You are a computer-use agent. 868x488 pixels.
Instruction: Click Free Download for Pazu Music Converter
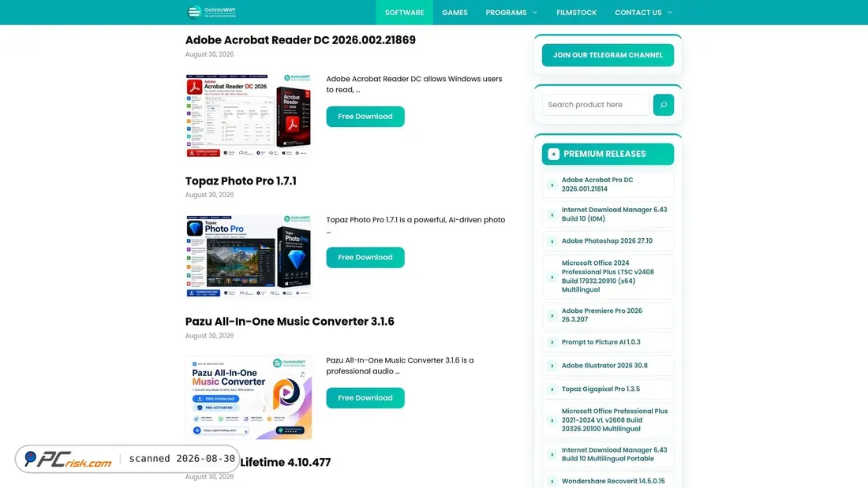point(365,398)
